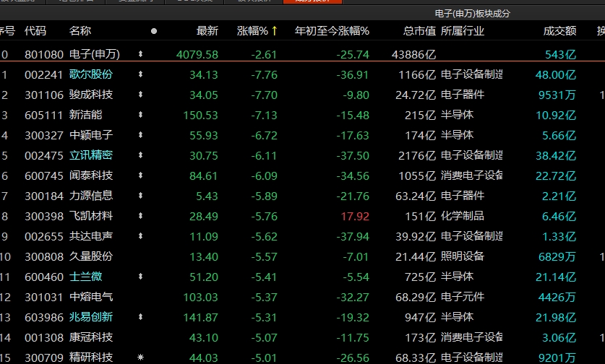The image size is (605, 364).
Task: Click the marker icon beside 中颖电子
Action: (x=140, y=135)
